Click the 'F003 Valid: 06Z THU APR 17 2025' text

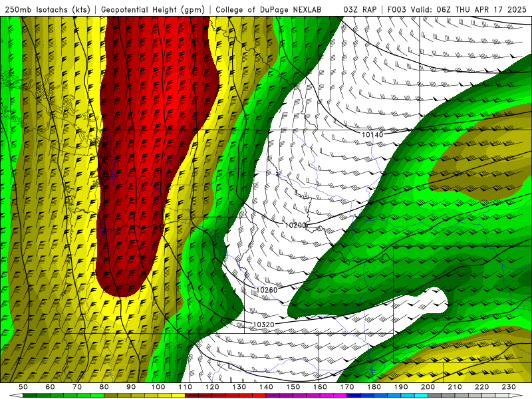(457, 9)
